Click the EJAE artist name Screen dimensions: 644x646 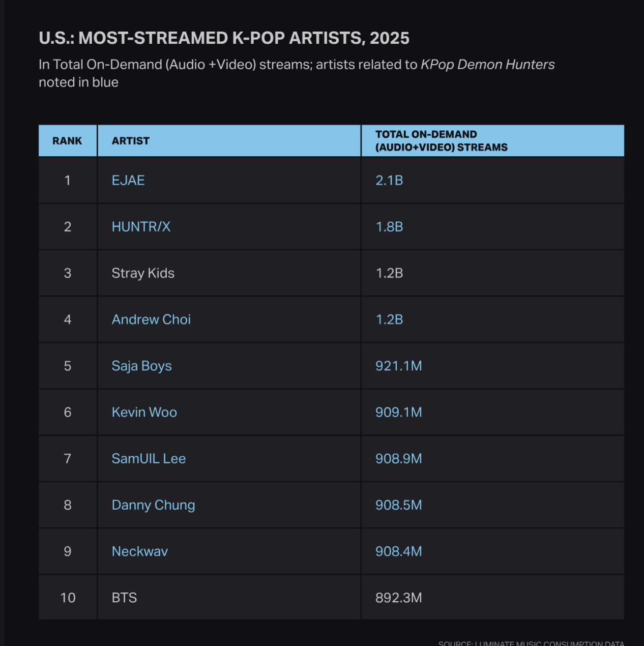click(128, 181)
